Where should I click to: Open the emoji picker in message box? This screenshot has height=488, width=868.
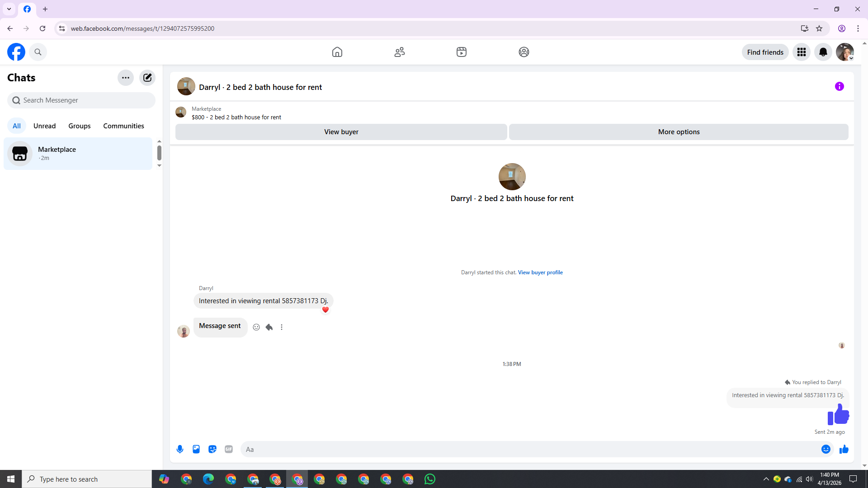pyautogui.click(x=826, y=449)
